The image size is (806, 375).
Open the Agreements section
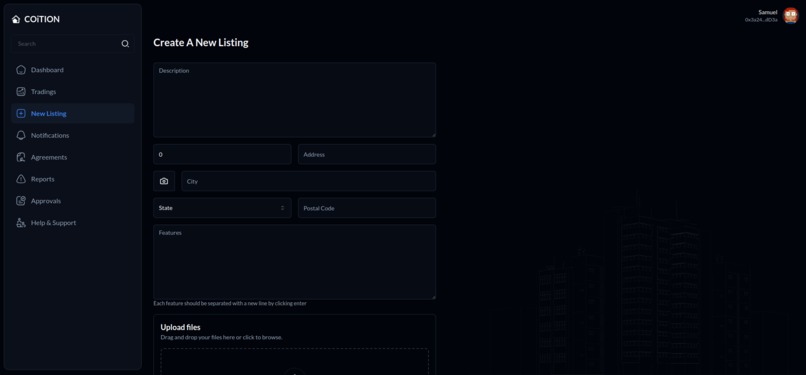point(72,157)
